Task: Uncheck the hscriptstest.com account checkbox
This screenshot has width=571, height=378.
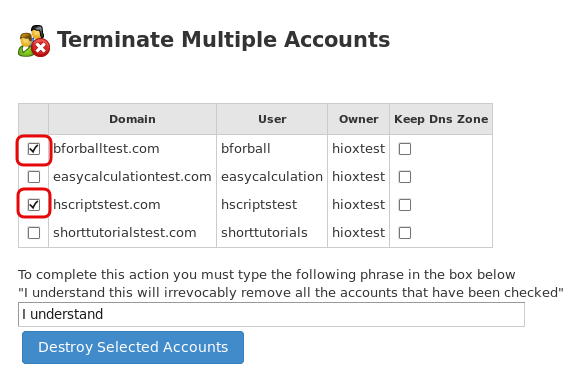Action: (x=34, y=205)
